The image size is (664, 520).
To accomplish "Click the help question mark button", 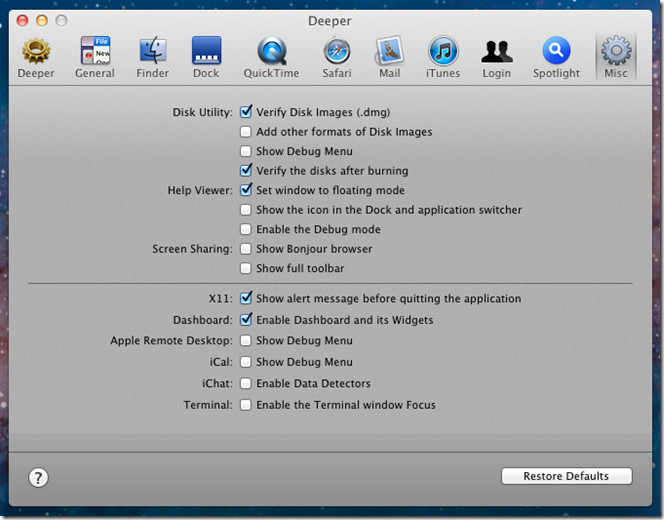I will (x=38, y=477).
